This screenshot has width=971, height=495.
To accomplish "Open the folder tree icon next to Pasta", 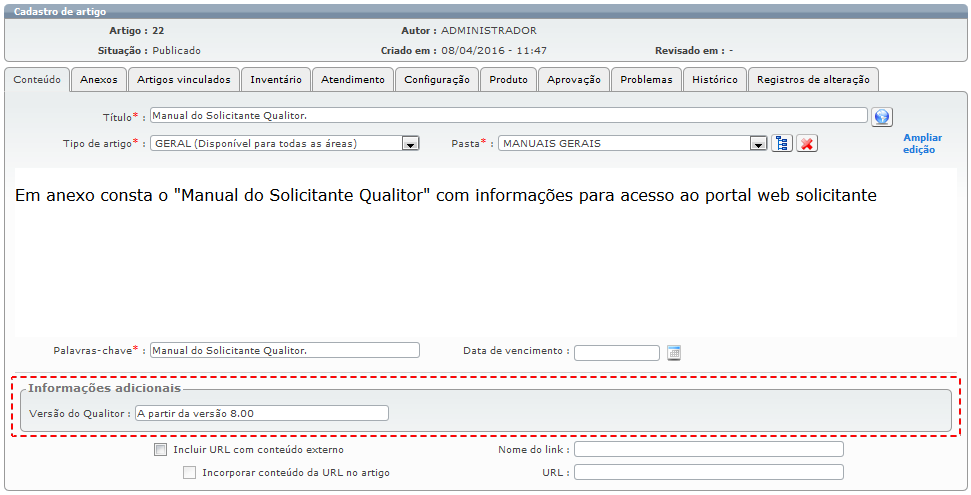I will (782, 144).
